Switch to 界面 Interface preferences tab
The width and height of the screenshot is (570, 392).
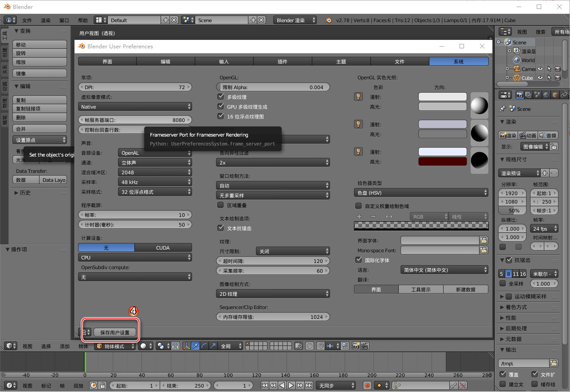[x=107, y=62]
